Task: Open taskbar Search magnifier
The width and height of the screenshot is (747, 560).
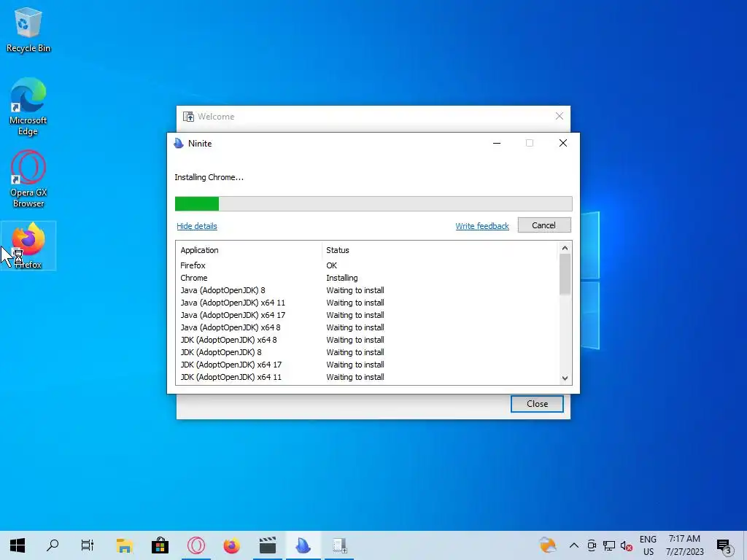Action: (x=53, y=545)
